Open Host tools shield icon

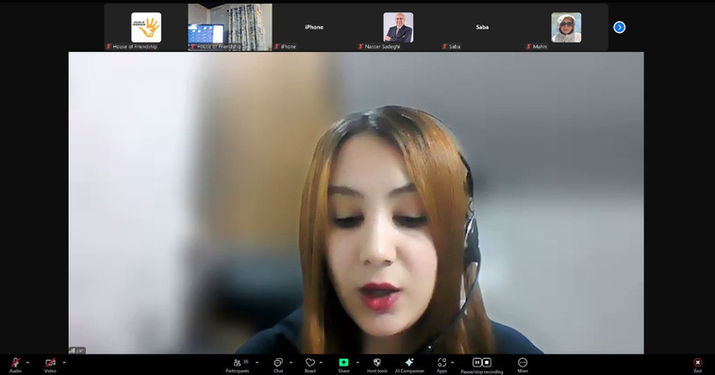(x=377, y=362)
